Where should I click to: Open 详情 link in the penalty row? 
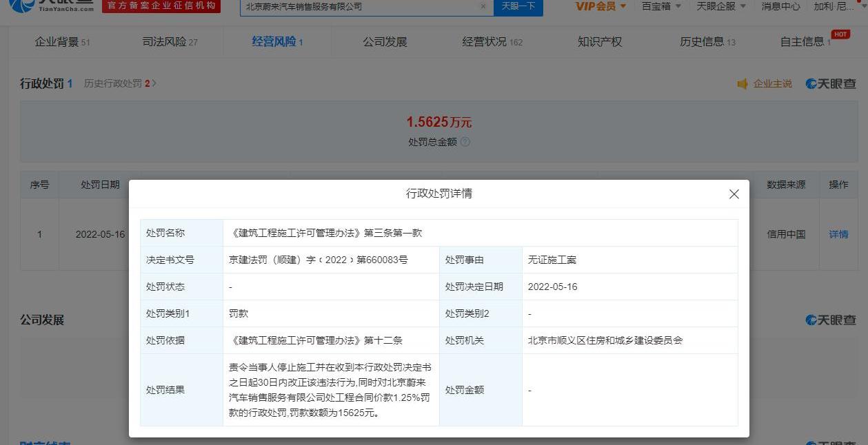838,234
